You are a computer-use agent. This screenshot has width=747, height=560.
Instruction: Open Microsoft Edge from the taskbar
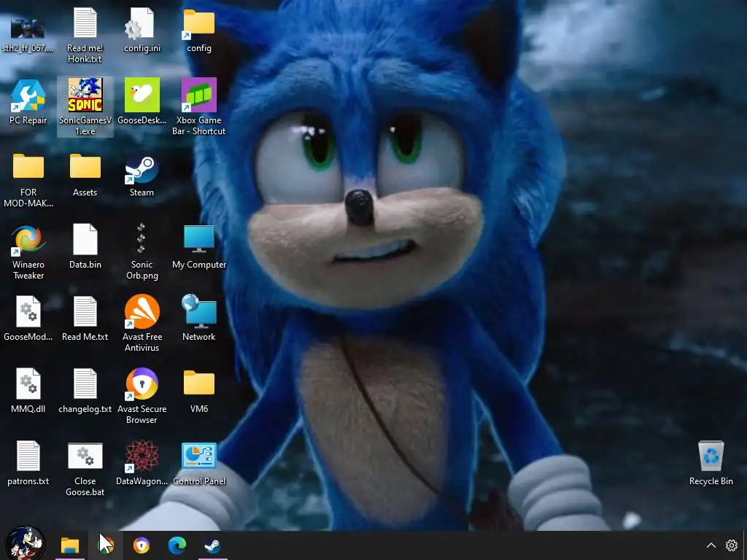pos(177,545)
